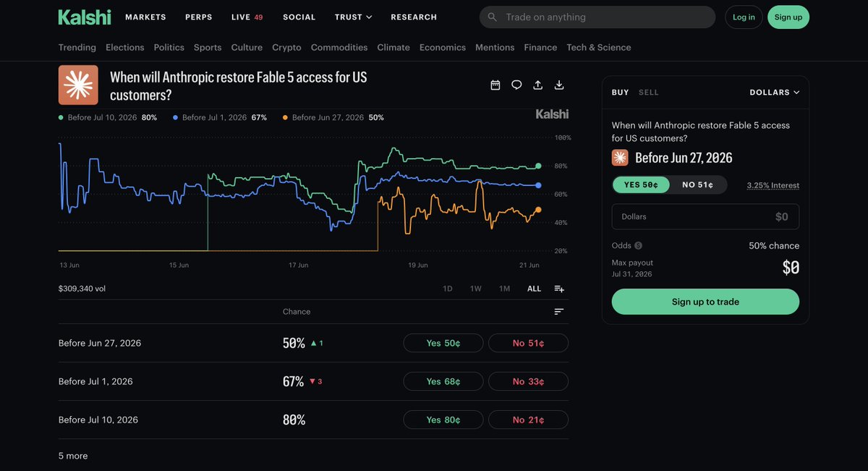Screen dimensions: 868x471
Task: Click the green line endpoint marker
Action: pos(538,166)
